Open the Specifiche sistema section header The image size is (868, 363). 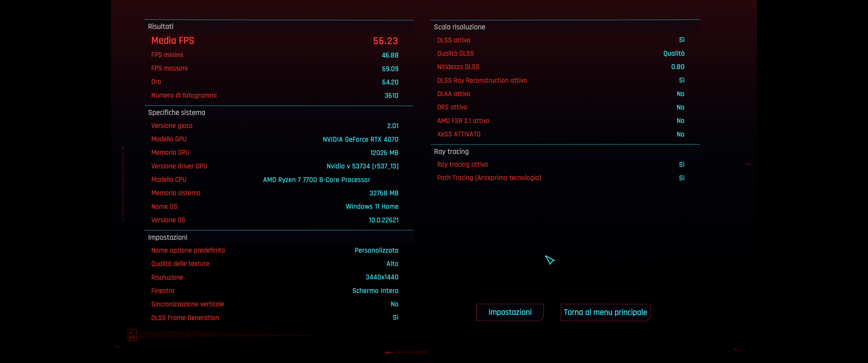tap(176, 112)
